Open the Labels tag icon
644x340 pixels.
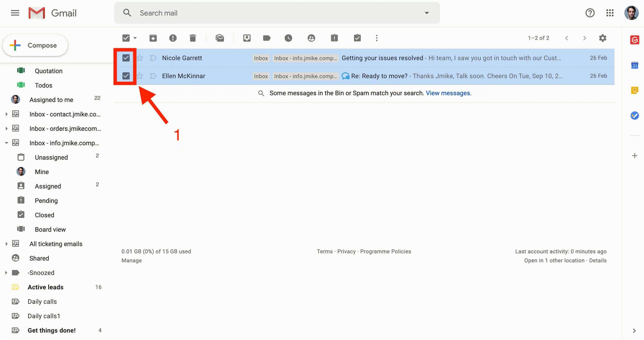(x=267, y=38)
